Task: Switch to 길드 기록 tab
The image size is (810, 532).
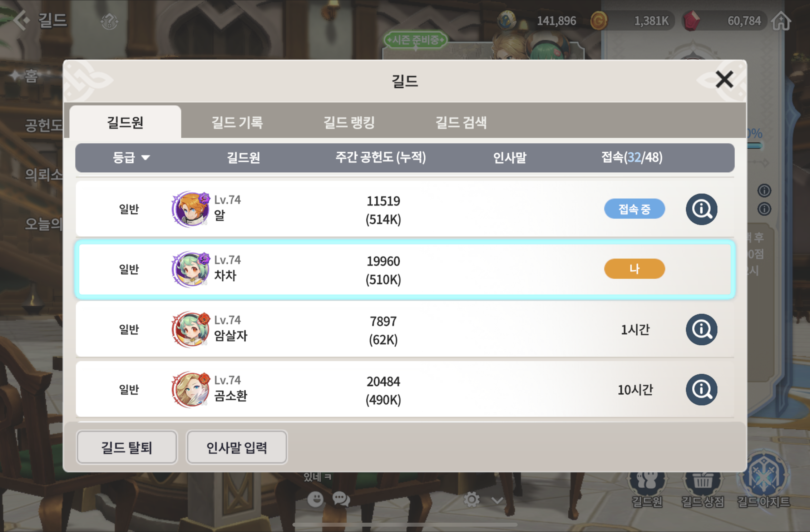Action: coord(237,122)
